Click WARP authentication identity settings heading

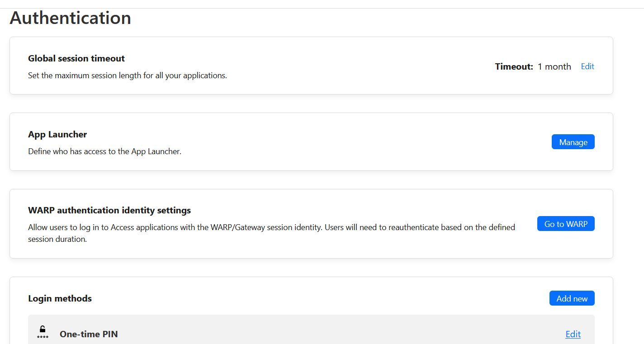(109, 210)
